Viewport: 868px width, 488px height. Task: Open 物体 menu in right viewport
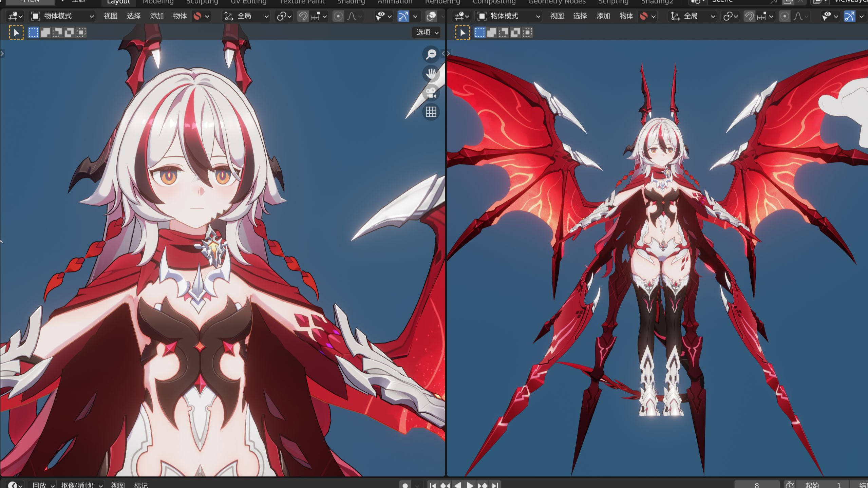click(x=626, y=16)
